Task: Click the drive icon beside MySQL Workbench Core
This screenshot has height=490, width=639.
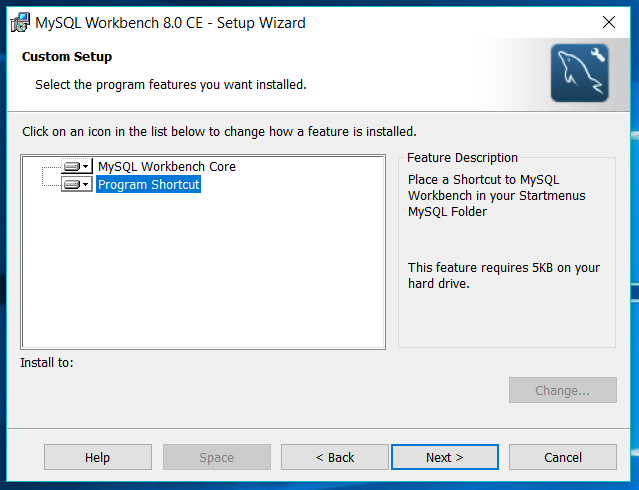Action: (x=72, y=166)
